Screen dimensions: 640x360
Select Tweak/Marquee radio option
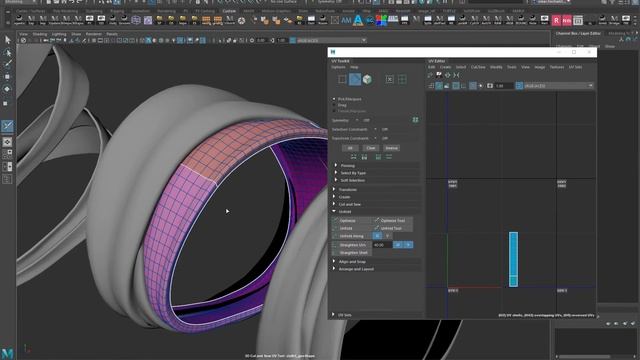334,111
